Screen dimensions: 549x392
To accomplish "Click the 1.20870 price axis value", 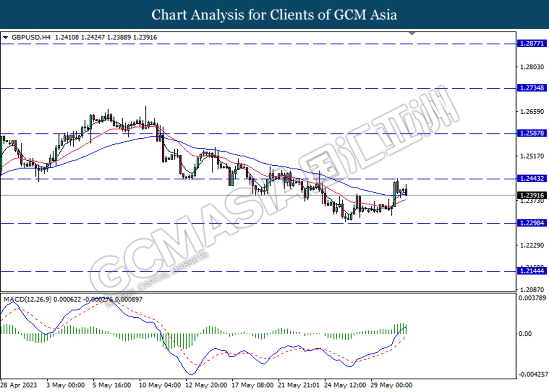I will point(532,290).
